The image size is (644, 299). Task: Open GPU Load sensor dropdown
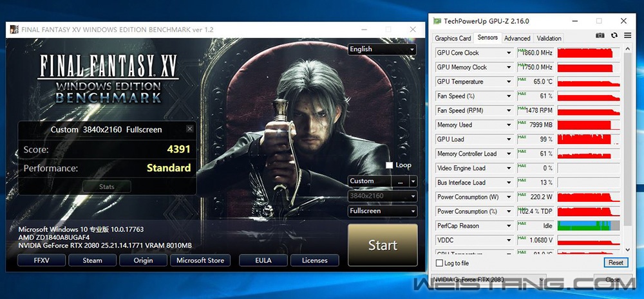pos(509,140)
